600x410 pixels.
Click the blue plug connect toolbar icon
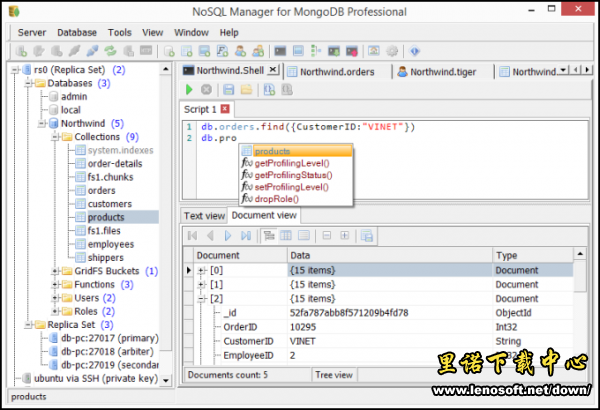(92, 51)
